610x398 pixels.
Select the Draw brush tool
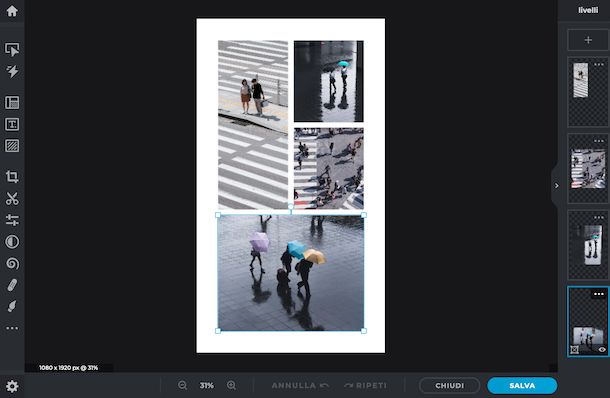point(12,306)
